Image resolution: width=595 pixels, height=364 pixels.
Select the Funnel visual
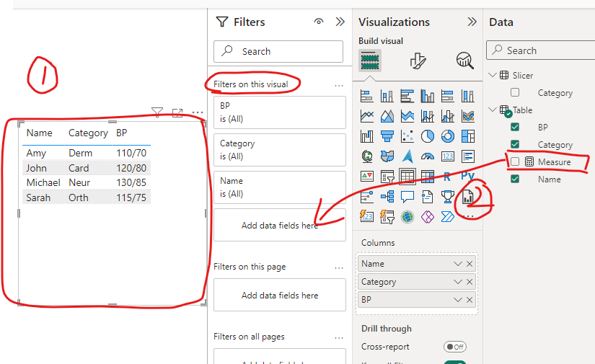[x=387, y=136]
